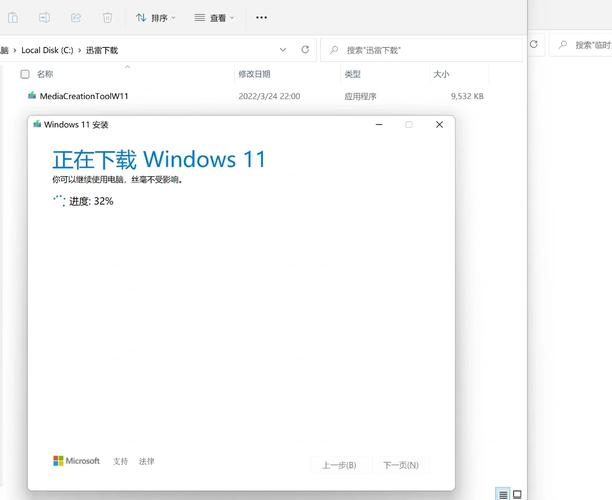Select the MediaCreationToolW11 file
Image resolution: width=612 pixels, height=500 pixels.
84,96
